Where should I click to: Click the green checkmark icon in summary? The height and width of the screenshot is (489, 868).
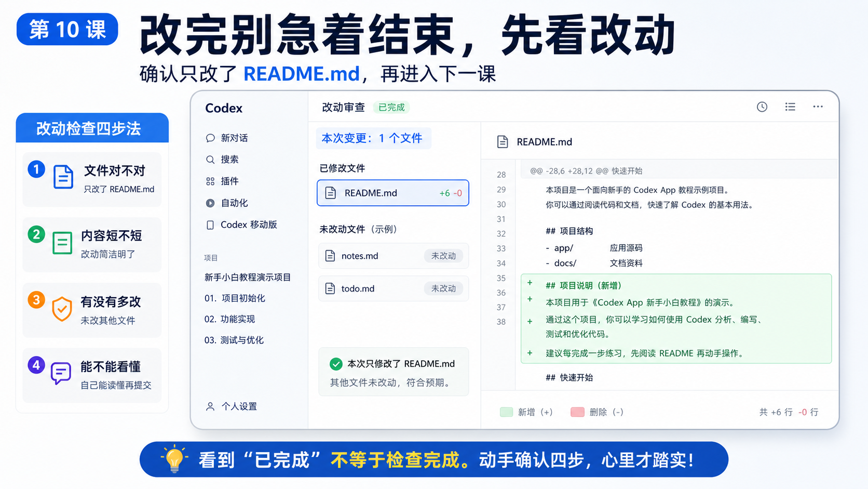coord(336,364)
